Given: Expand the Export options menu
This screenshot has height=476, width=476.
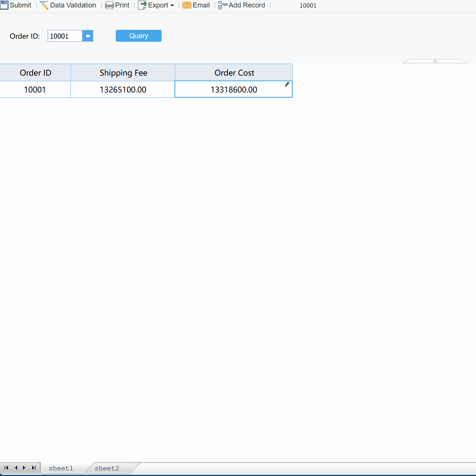Looking at the screenshot, I should click(172, 5).
